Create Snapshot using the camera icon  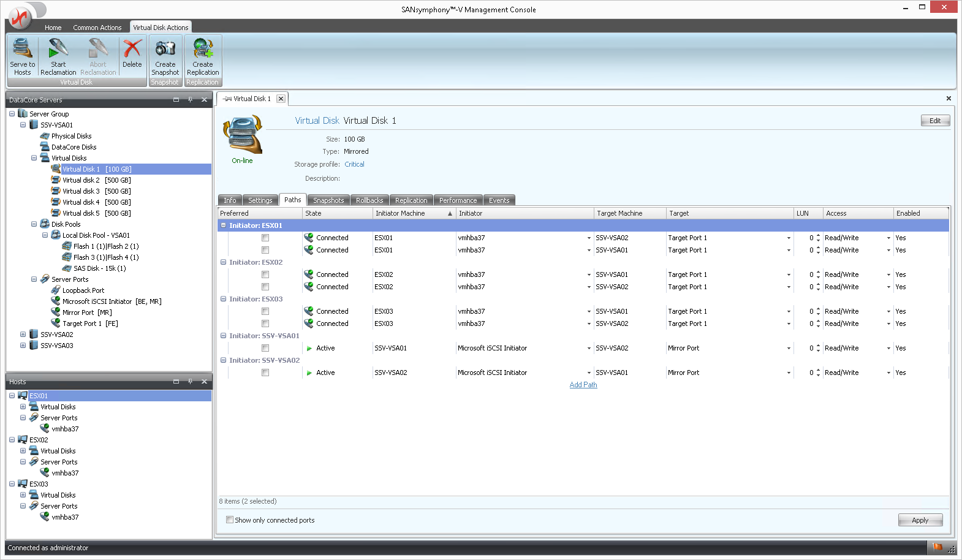pos(165,49)
